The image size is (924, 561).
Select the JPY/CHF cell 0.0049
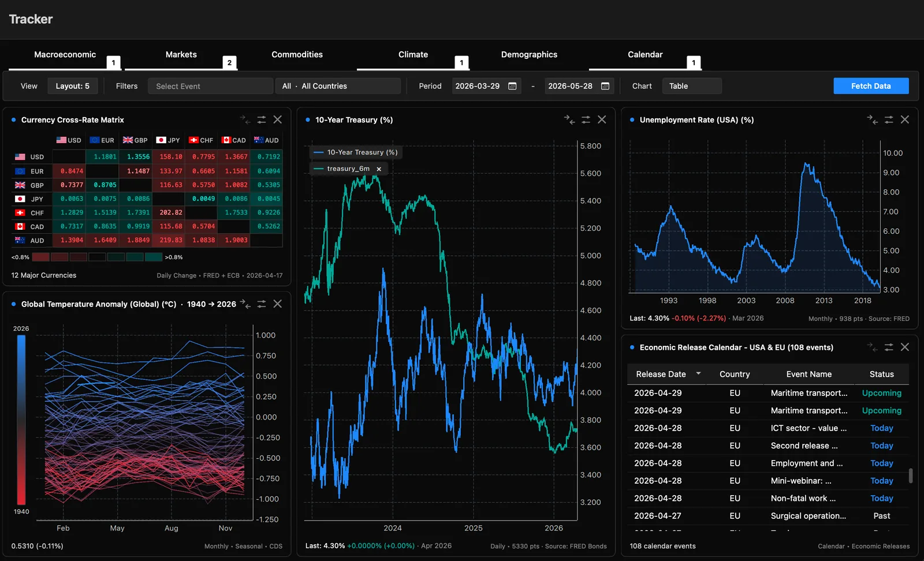coord(201,199)
